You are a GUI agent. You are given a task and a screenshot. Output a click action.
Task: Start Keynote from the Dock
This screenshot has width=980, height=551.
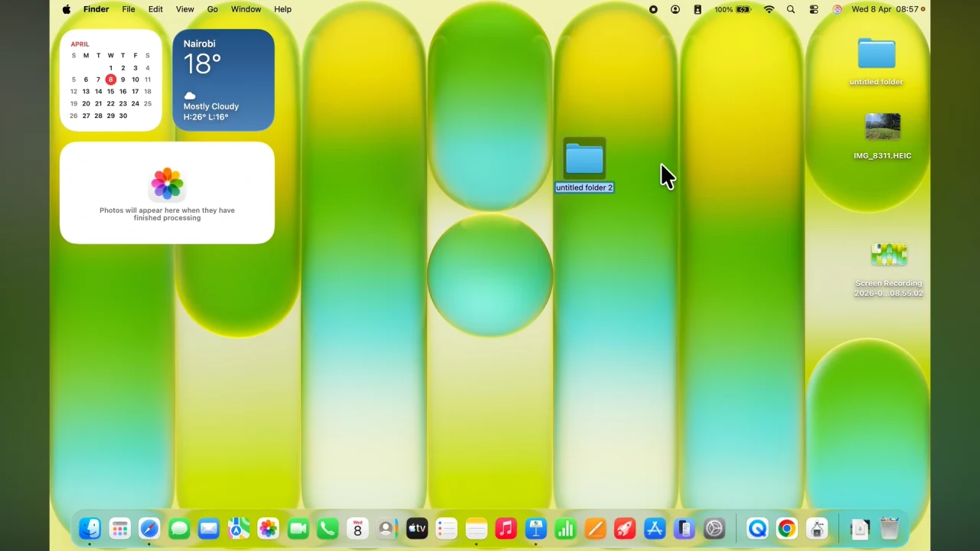tap(534, 528)
